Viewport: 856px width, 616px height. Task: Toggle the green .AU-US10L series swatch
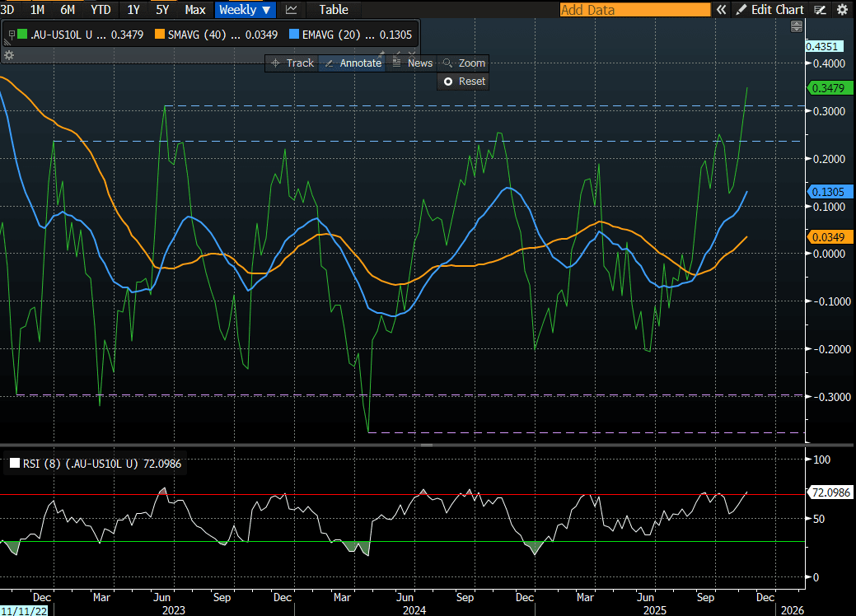tap(21, 35)
